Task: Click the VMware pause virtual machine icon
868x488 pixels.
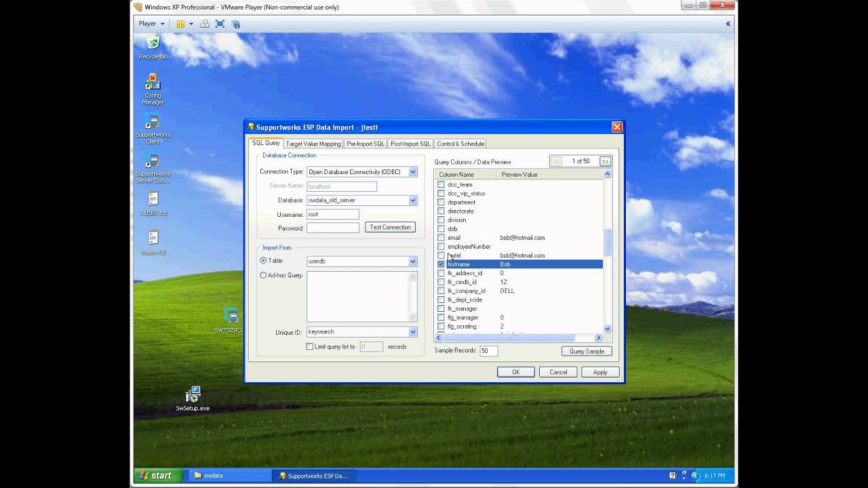Action: coord(180,24)
